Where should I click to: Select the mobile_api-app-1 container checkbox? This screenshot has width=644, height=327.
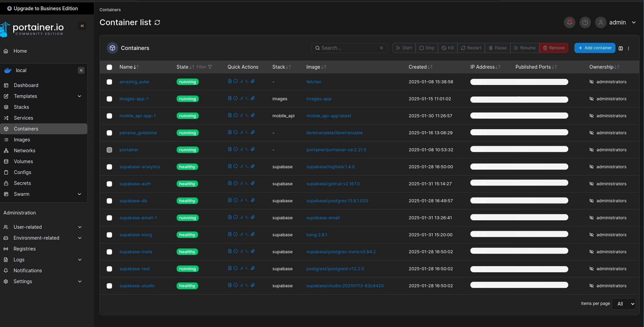[109, 116]
